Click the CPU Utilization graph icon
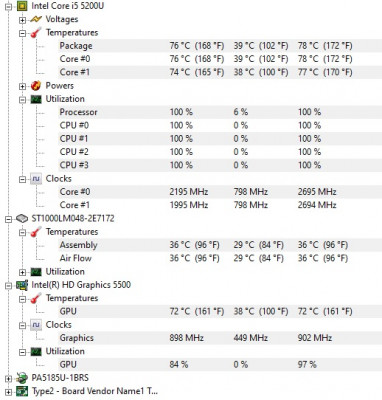The image size is (382, 400). point(36,99)
